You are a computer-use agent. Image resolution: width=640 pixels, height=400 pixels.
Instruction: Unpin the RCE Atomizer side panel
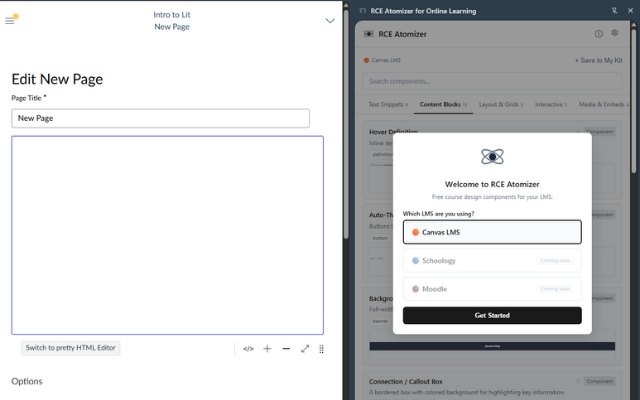(x=612, y=10)
